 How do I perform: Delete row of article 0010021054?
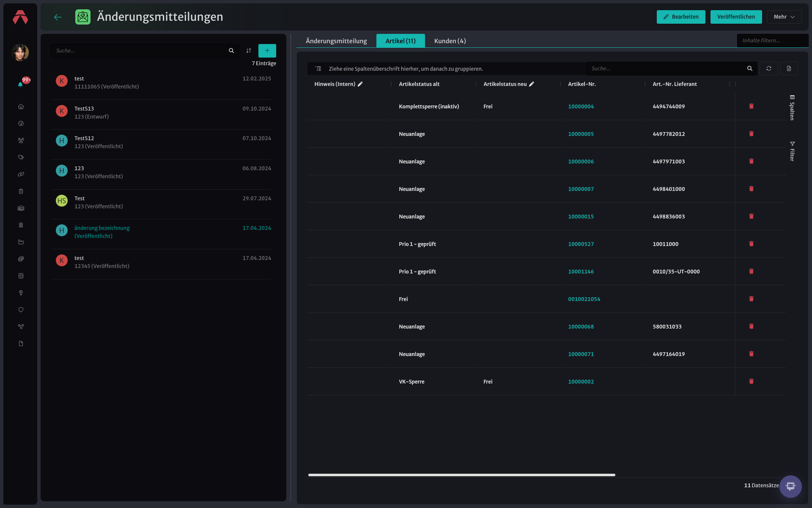tap(752, 299)
